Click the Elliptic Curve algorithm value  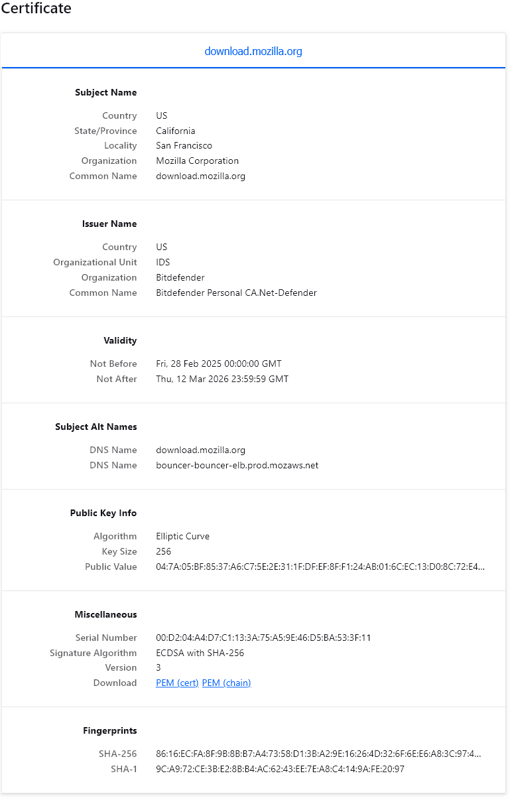coord(182,536)
